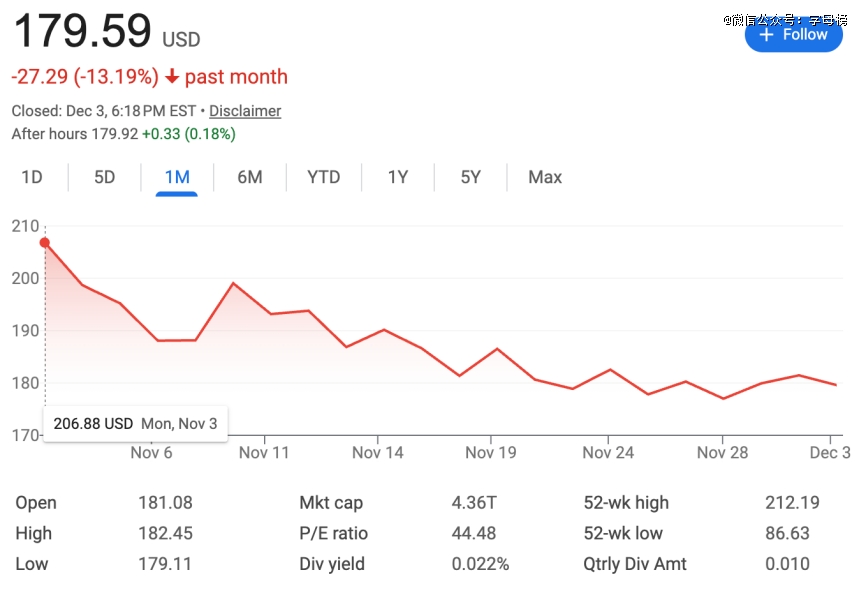Click the Mkt cap label
This screenshot has height=600, width=866.
(331, 503)
